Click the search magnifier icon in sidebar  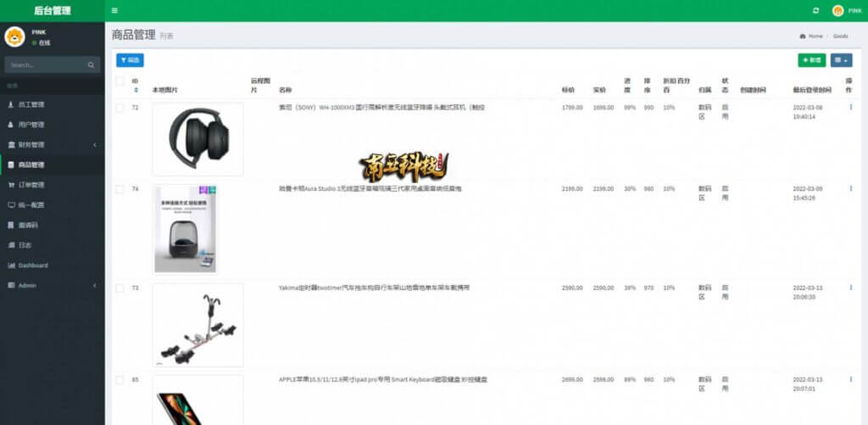pos(91,64)
